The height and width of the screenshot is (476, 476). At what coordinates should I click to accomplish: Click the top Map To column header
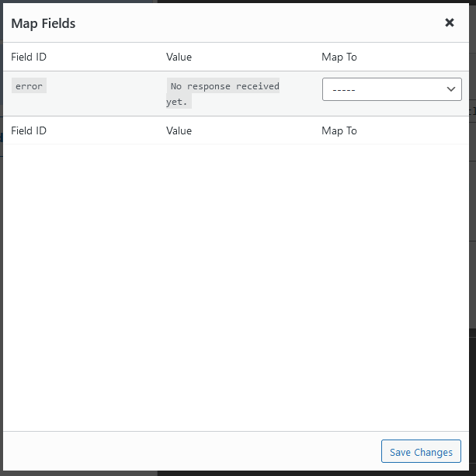(339, 57)
